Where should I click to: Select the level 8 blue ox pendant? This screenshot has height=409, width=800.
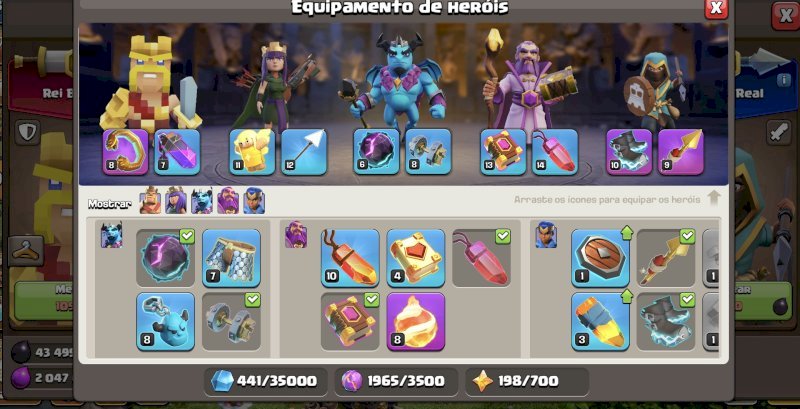(x=165, y=322)
